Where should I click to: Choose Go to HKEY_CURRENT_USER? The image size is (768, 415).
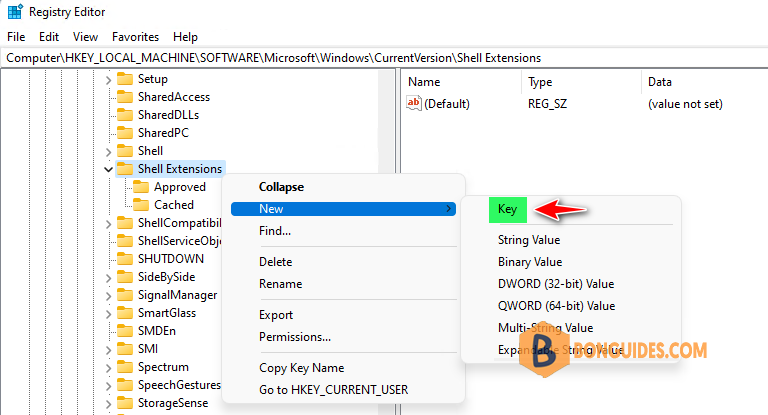click(343, 390)
